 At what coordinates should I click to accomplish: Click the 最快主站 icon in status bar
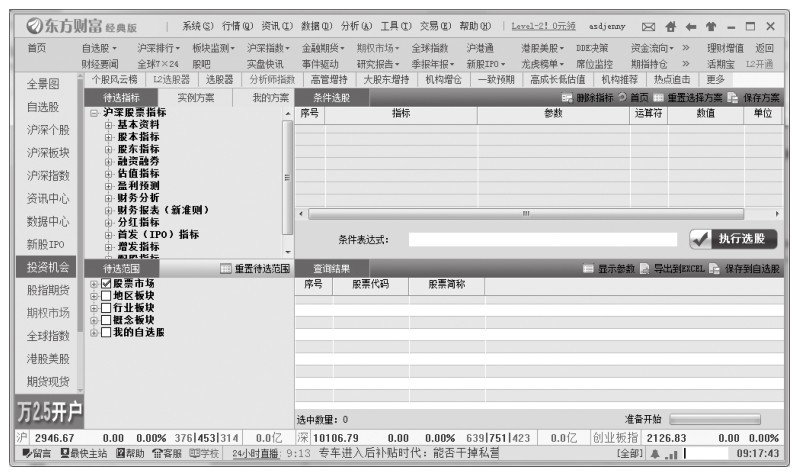click(x=65, y=453)
